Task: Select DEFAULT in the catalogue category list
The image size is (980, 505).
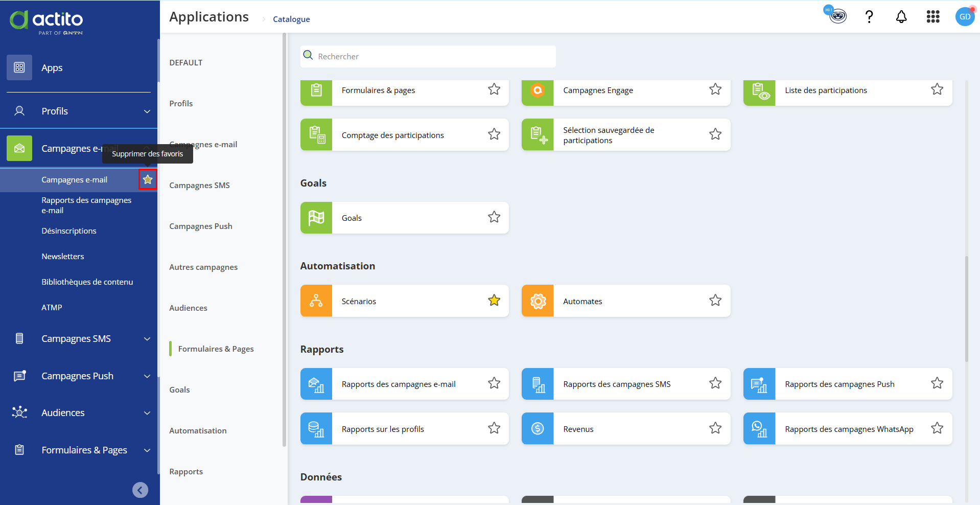Action: pyautogui.click(x=186, y=62)
